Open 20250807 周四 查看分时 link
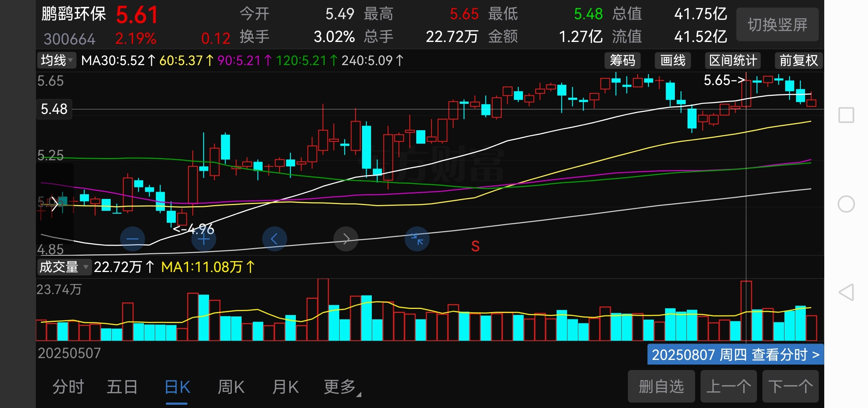The width and height of the screenshot is (868, 408). coord(735,355)
